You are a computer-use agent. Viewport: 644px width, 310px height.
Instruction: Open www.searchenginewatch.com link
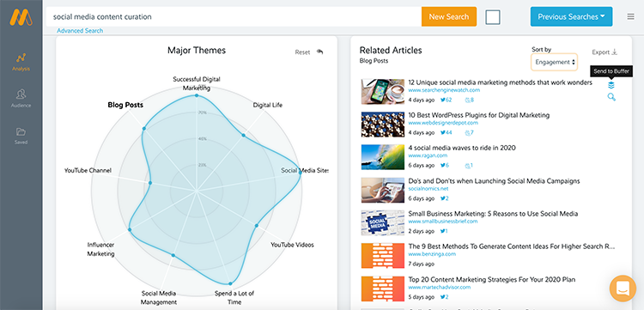[x=444, y=90]
